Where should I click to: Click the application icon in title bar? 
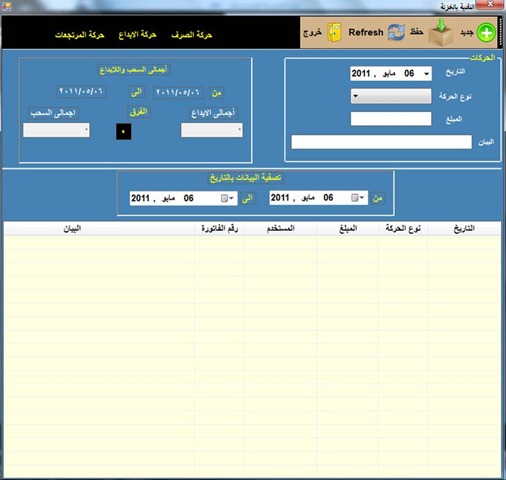tap(6, 6)
